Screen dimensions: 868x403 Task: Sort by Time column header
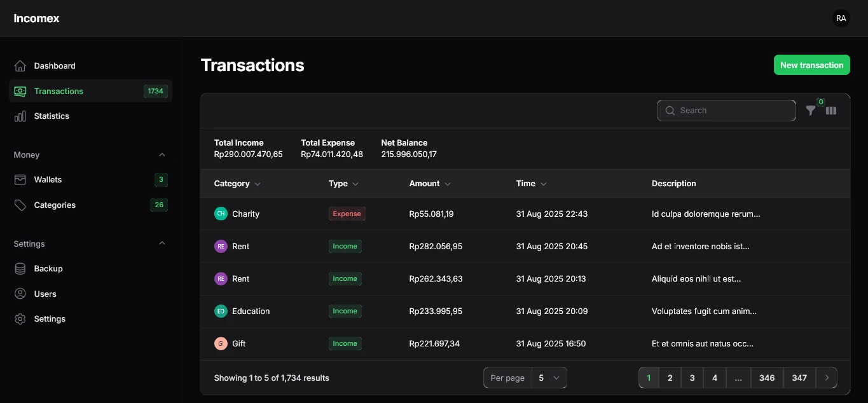(532, 184)
